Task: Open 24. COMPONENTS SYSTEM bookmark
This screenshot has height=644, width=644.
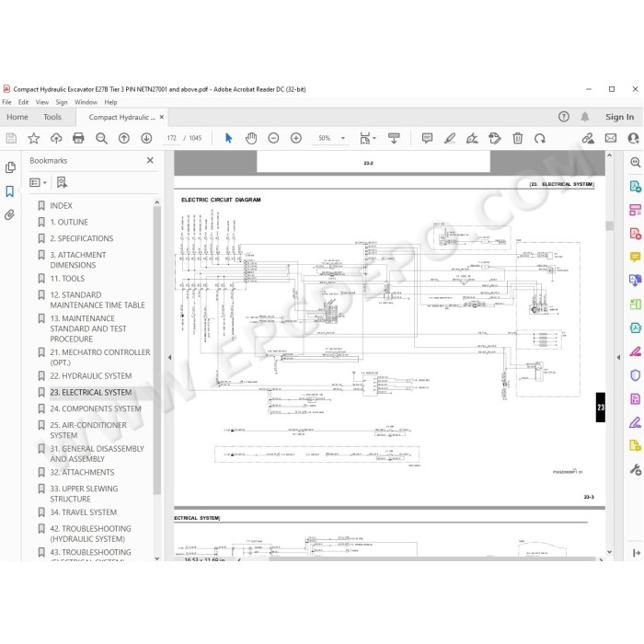Action: coord(96,408)
